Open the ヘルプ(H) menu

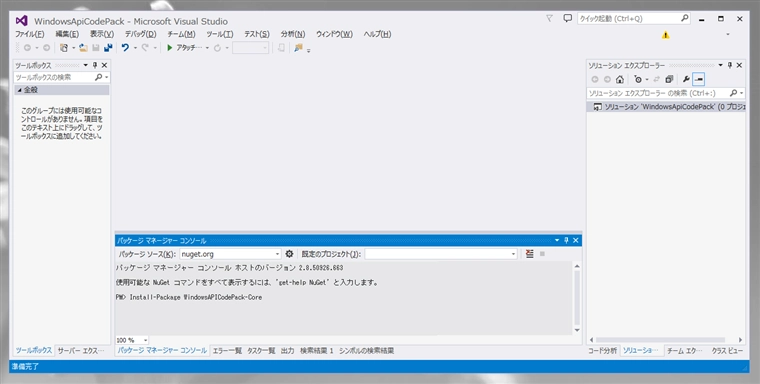coord(378,34)
